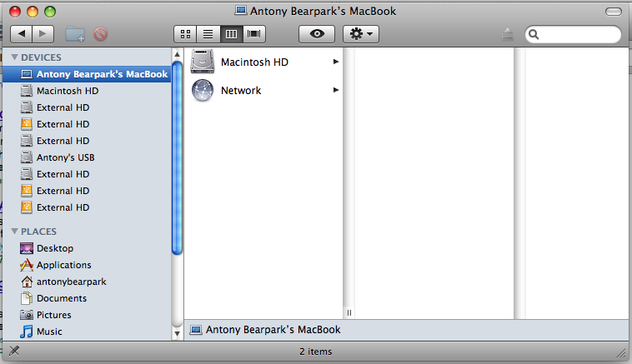The image size is (632, 364).
Task: Open the Action gear dropdown menu
Action: coord(361,34)
